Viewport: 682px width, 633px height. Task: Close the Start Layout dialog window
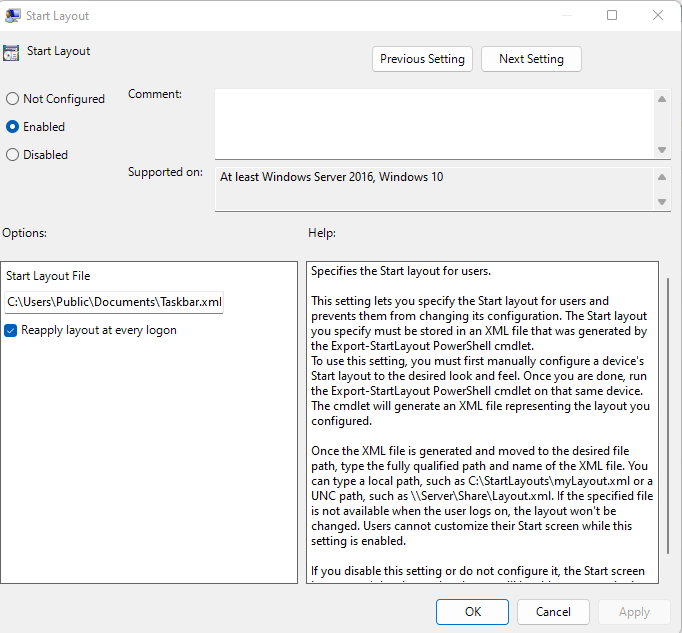tap(658, 15)
